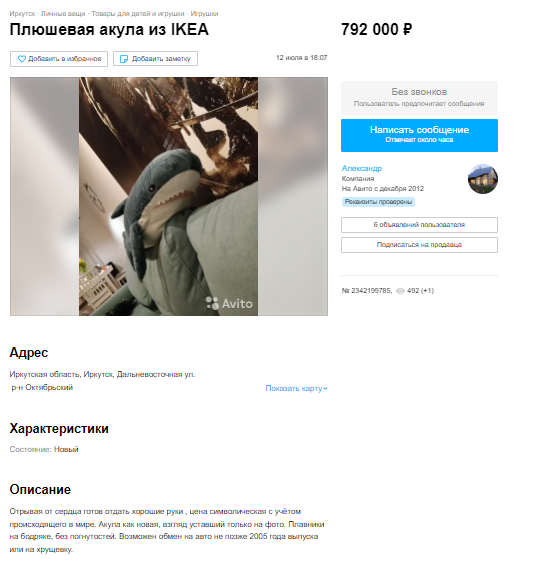Click the seller's round avatar image
Viewport: 538px width, 563px height.
pos(483,179)
